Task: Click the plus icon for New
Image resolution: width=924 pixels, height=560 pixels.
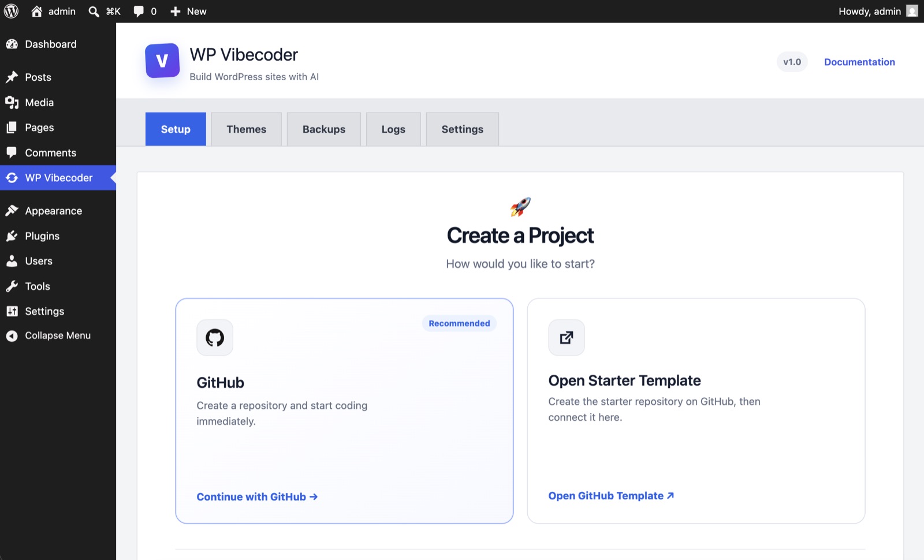Action: point(176,12)
